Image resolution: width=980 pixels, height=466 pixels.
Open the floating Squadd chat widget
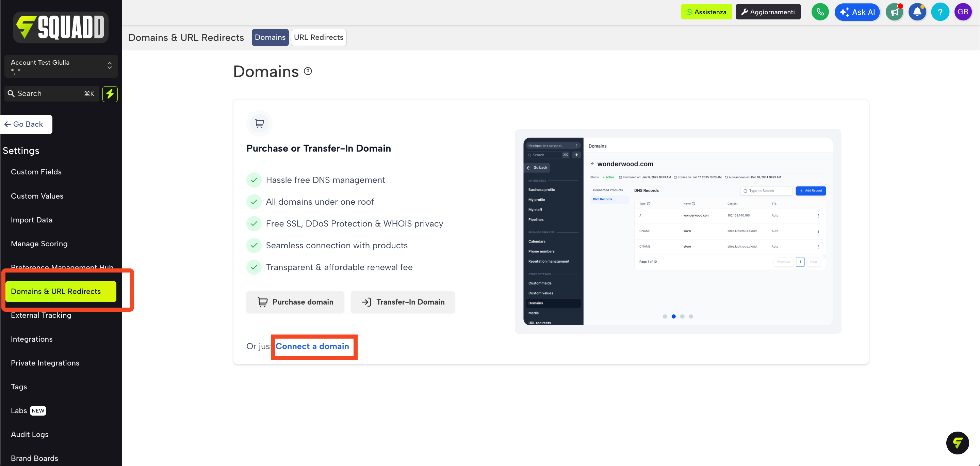[x=957, y=443]
